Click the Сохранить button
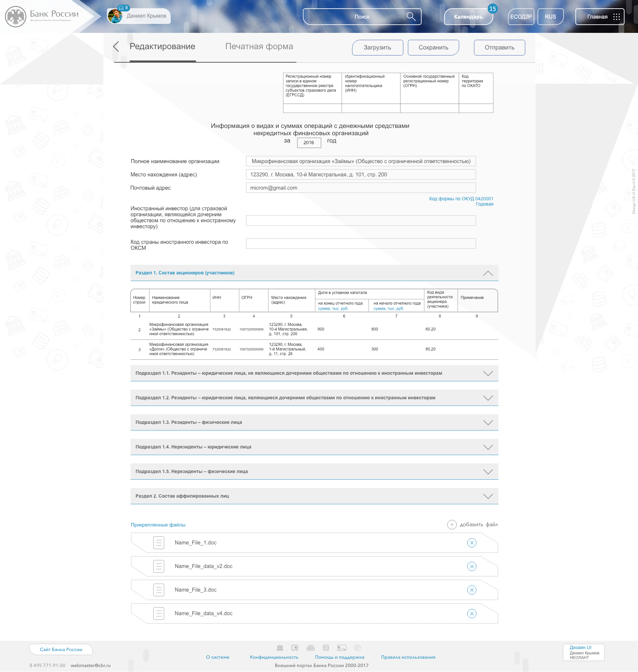Image resolution: width=638 pixels, height=672 pixels. click(x=433, y=48)
